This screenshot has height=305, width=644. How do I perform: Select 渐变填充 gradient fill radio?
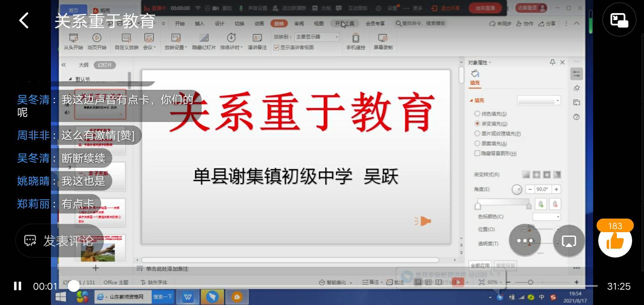coord(477,124)
